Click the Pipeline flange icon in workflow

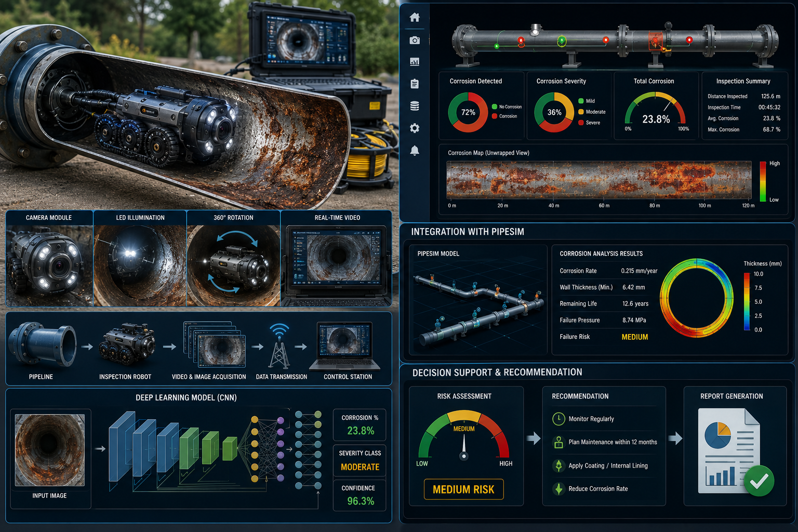pyautogui.click(x=43, y=345)
